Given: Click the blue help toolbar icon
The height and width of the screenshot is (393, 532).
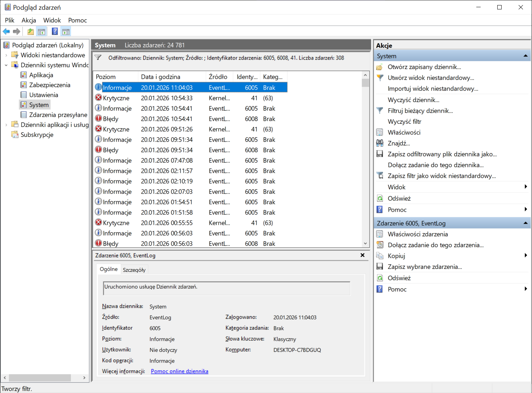Looking at the screenshot, I should tap(55, 32).
